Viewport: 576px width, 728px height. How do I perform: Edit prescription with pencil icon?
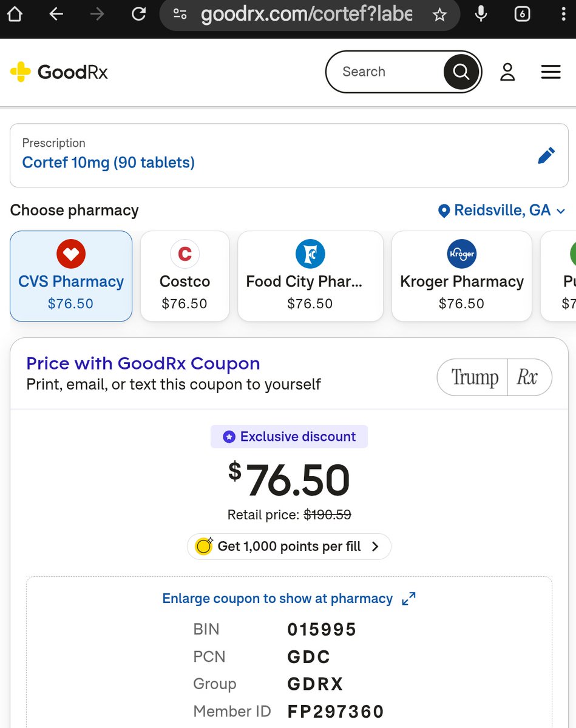[546, 156]
